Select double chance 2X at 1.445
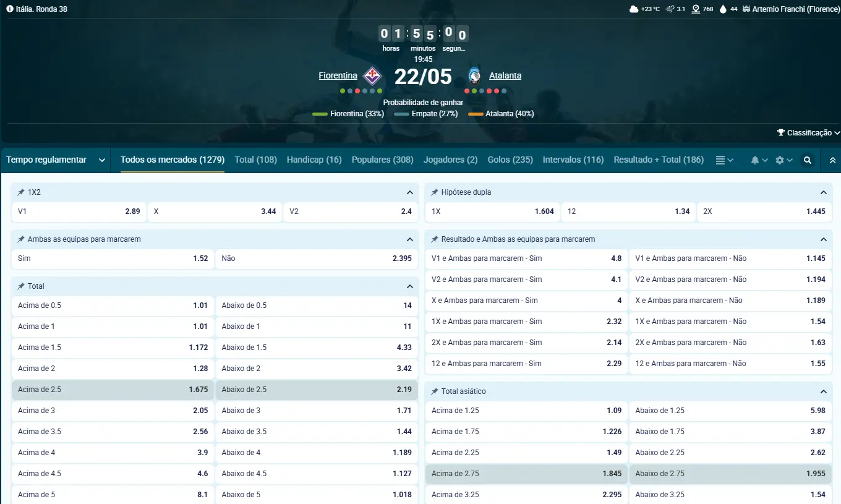Image resolution: width=841 pixels, height=504 pixels. tap(764, 211)
